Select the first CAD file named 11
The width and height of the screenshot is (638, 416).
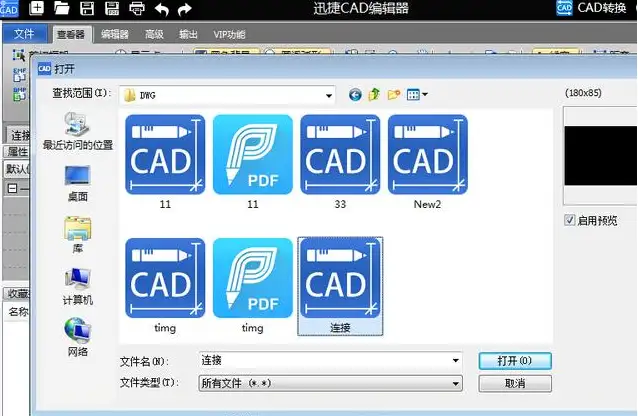click(x=165, y=162)
